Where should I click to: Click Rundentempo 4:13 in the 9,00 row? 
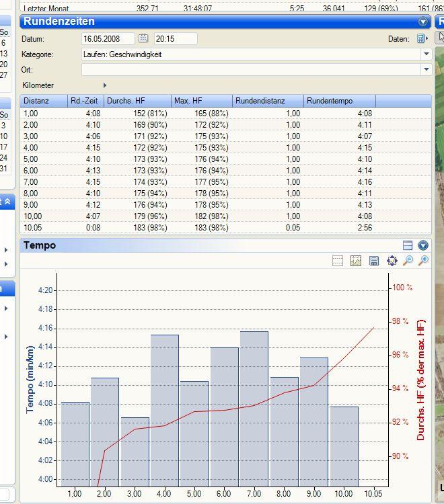[x=365, y=205]
